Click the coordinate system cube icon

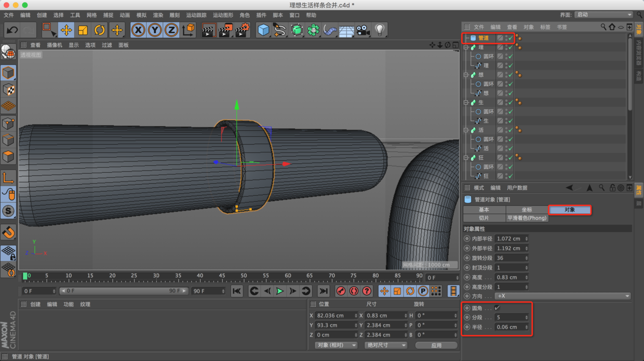[189, 30]
